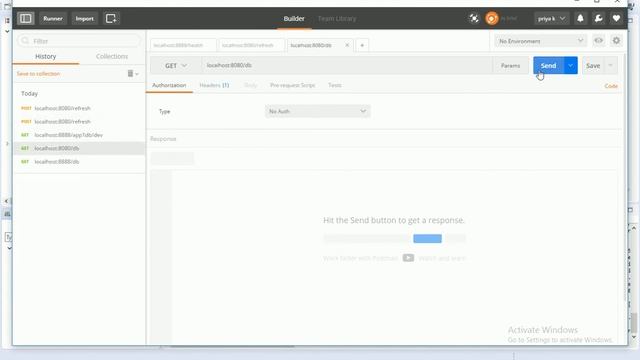Open a new window icon
The width and height of the screenshot is (640, 360).
tap(111, 18)
